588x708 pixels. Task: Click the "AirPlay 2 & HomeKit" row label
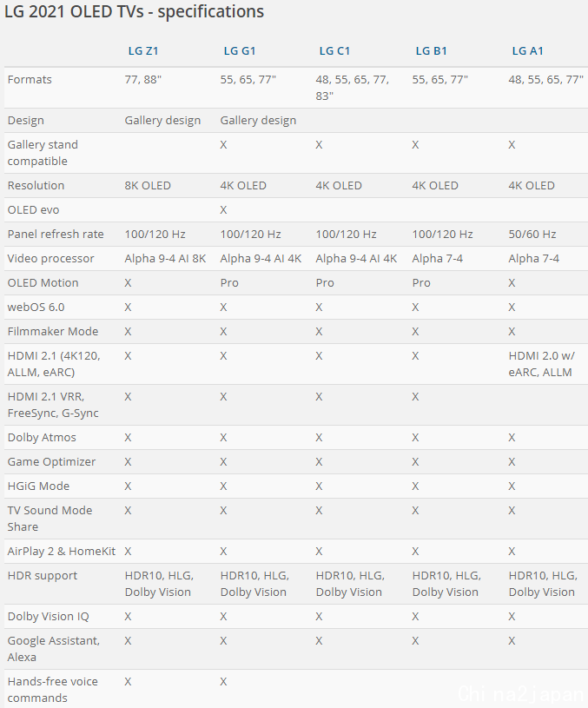pyautogui.click(x=61, y=552)
